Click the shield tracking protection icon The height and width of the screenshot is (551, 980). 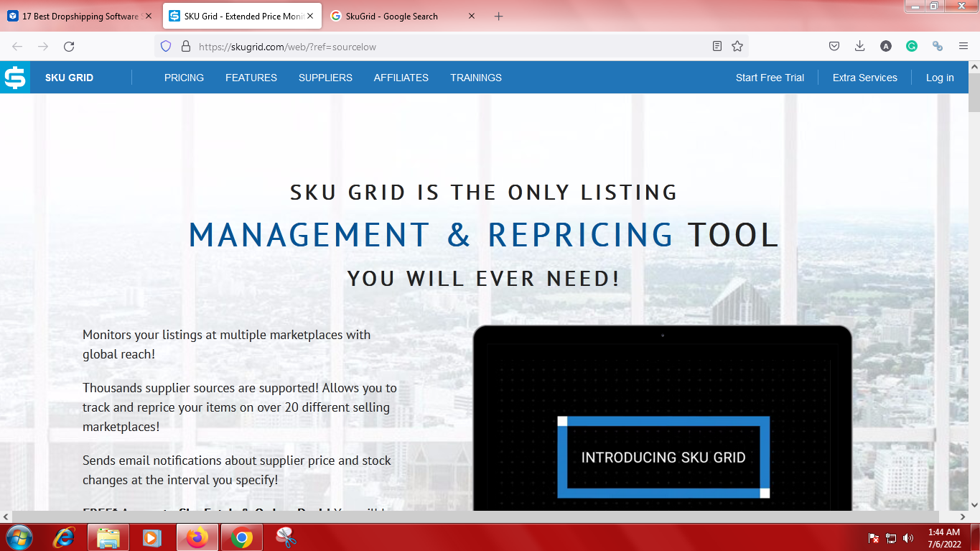tap(166, 46)
